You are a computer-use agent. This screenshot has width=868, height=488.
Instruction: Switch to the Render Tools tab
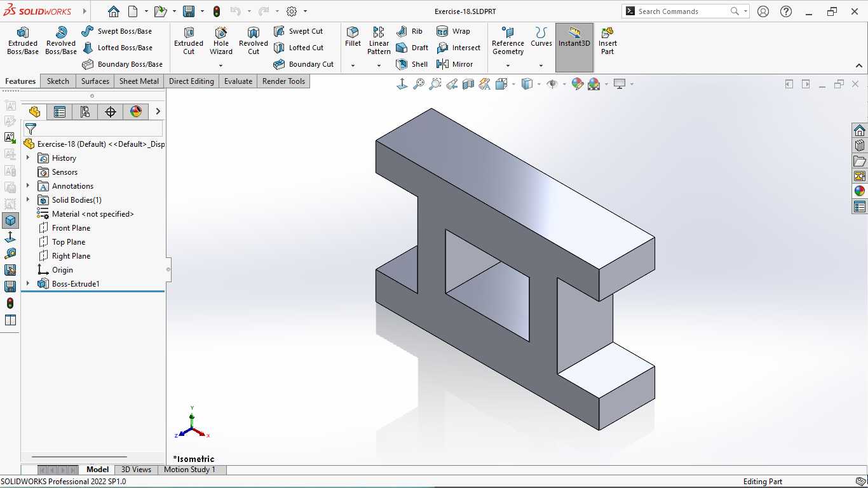coord(284,81)
